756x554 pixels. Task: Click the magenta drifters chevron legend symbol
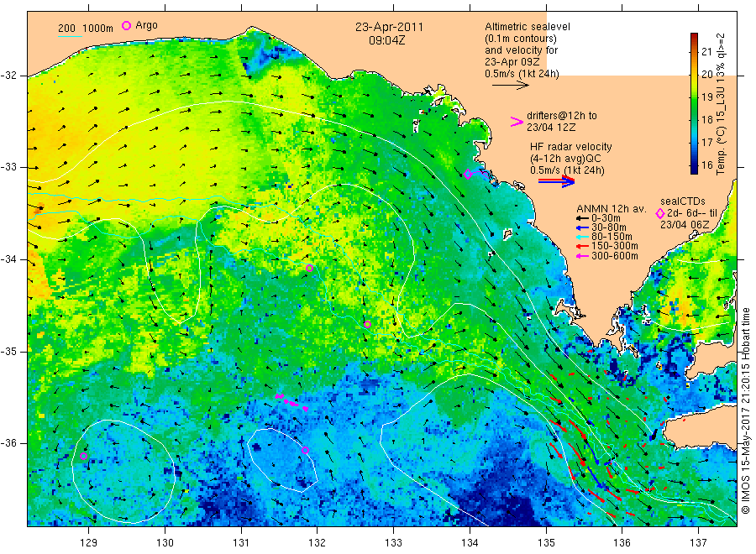[517, 122]
